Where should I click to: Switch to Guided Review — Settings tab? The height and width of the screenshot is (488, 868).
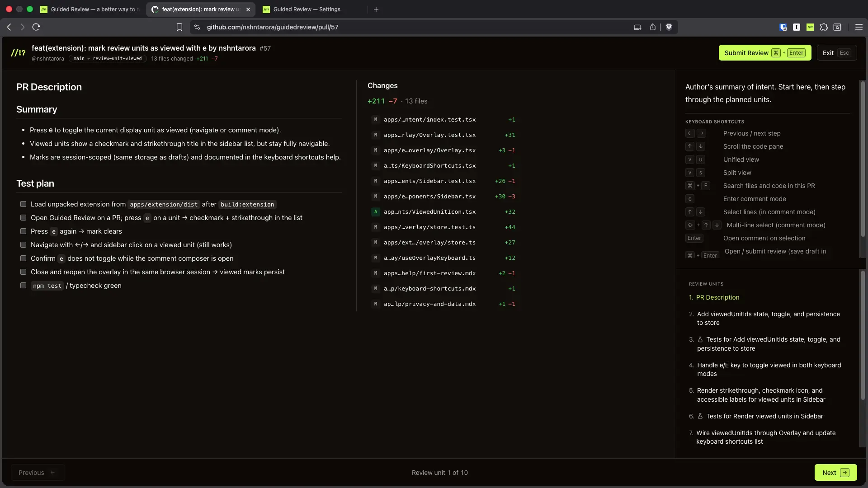click(x=312, y=9)
